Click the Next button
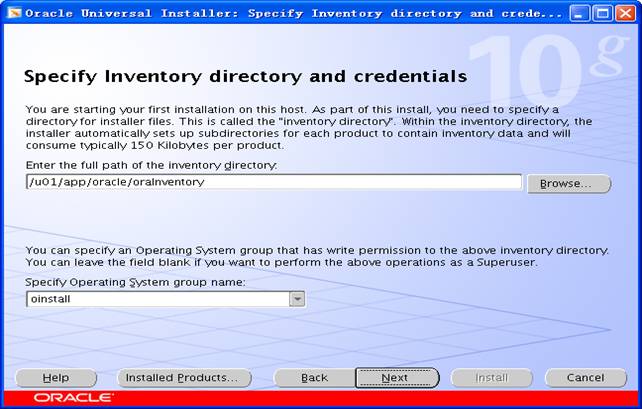The height and width of the screenshot is (409, 642). [x=397, y=377]
